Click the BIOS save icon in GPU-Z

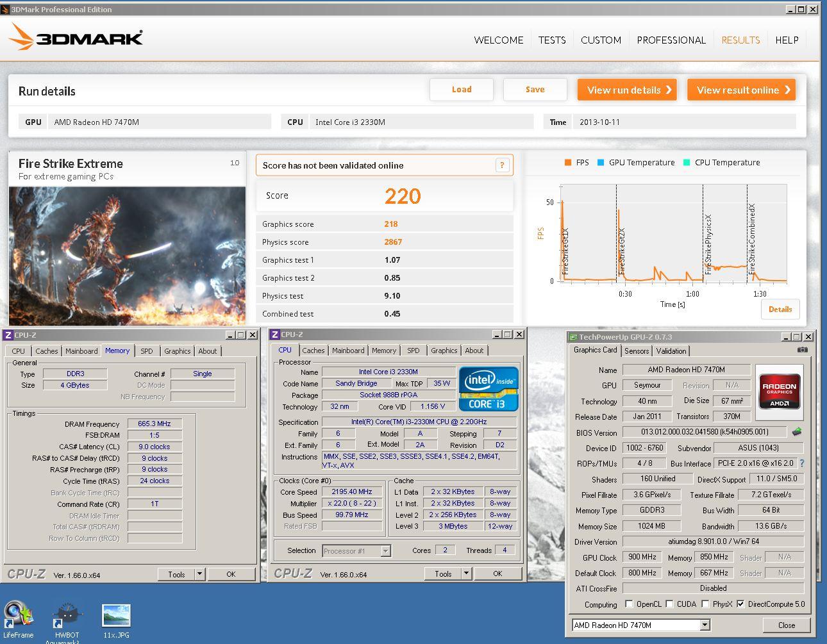click(x=797, y=432)
